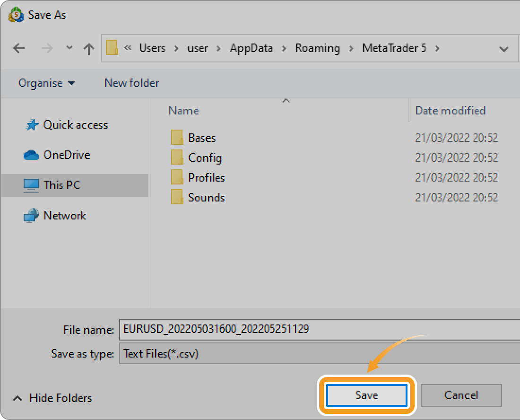
Task: Click the Back navigation arrow
Action: click(19, 48)
